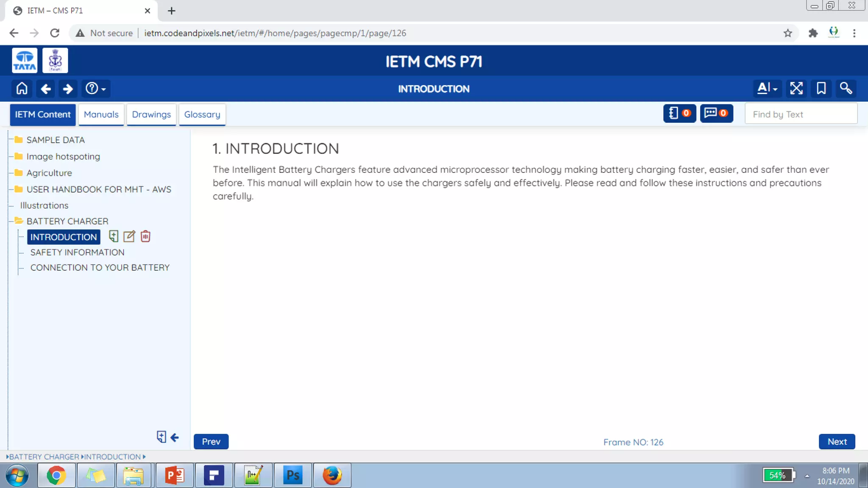This screenshot has width=868, height=488.
Task: Click the edit icon beside INTRODUCTION
Action: [129, 236]
